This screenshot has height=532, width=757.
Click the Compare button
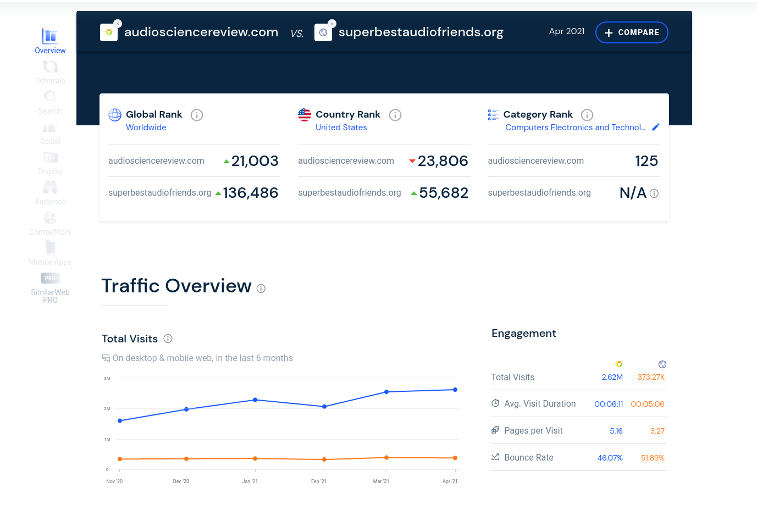pos(632,32)
